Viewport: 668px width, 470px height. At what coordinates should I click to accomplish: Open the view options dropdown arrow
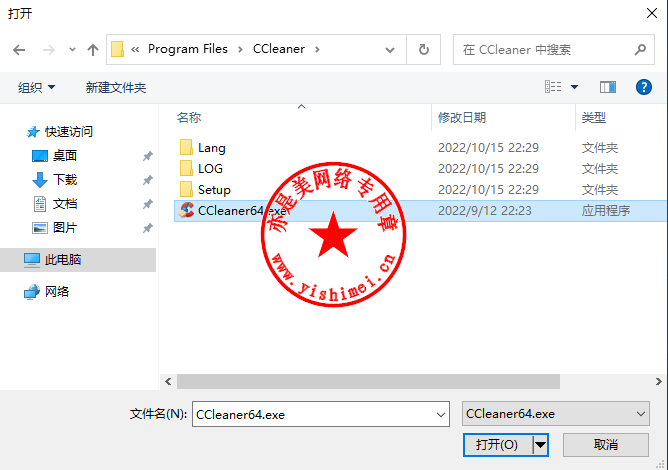pos(574,87)
